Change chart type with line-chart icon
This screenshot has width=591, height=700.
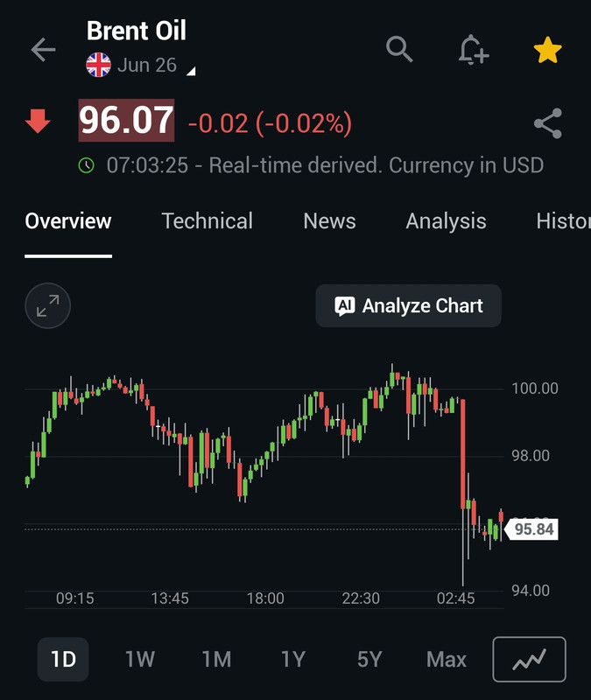(530, 660)
